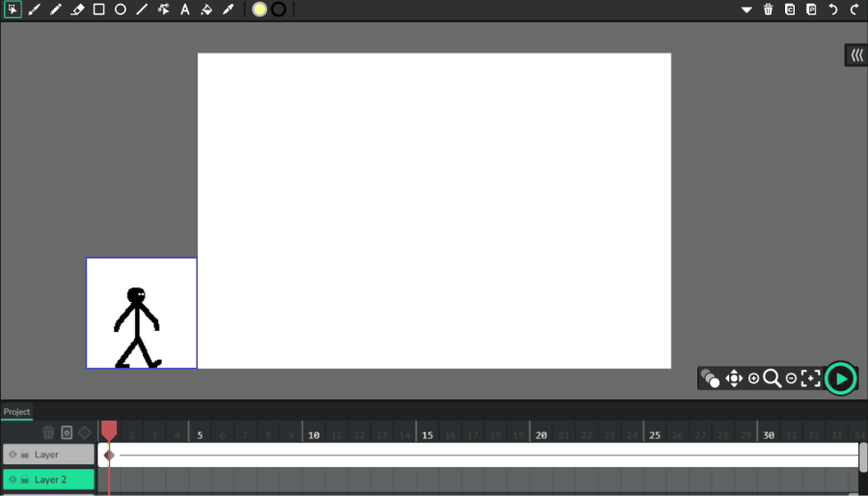Select the Eyedropper tool

pyautogui.click(x=228, y=10)
